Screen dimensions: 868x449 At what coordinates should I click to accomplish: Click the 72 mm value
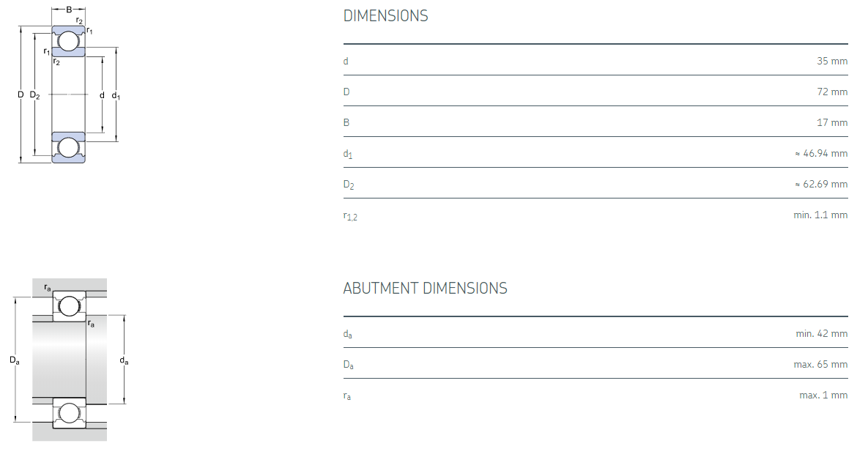pyautogui.click(x=832, y=92)
